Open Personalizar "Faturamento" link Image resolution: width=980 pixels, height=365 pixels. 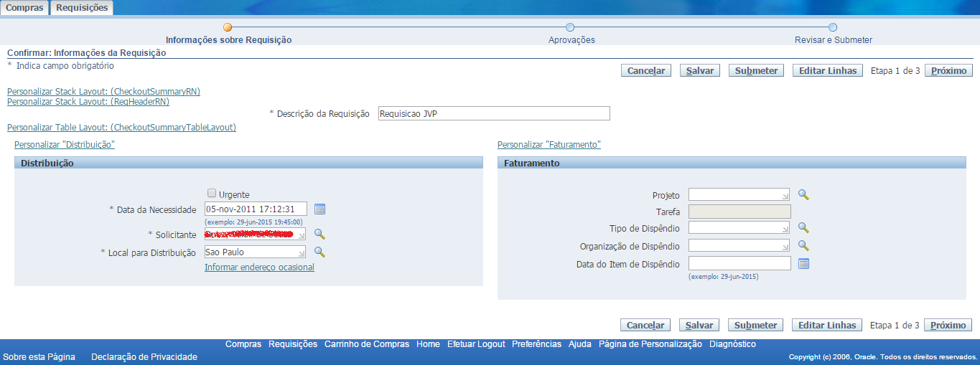[549, 144]
